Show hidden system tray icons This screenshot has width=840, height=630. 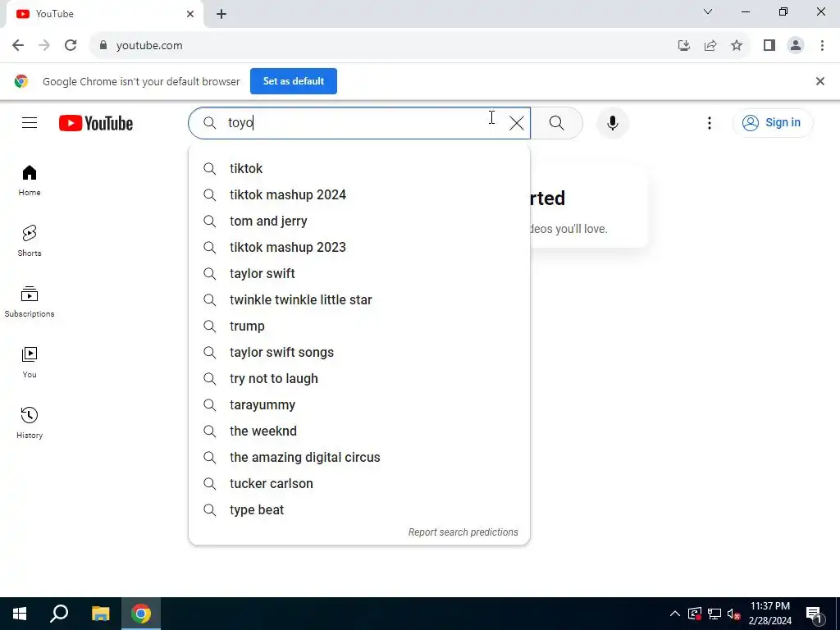(675, 614)
